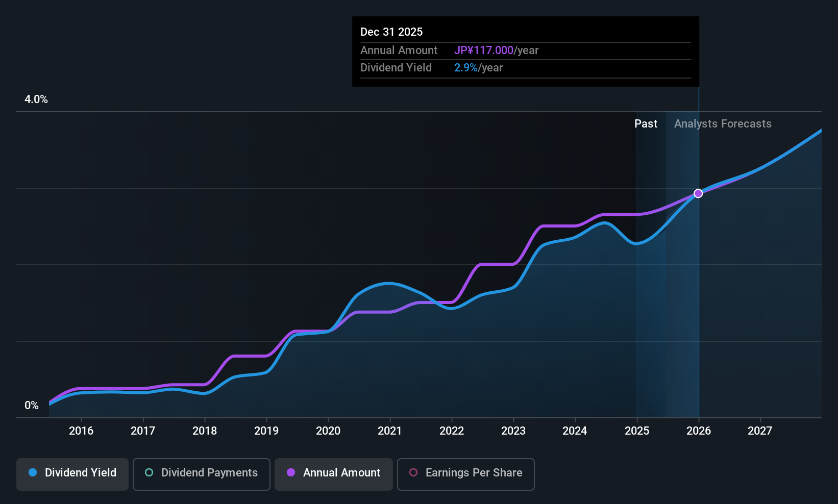The image size is (838, 504).
Task: Click the pink Earnings Per Share circle
Action: (413, 472)
